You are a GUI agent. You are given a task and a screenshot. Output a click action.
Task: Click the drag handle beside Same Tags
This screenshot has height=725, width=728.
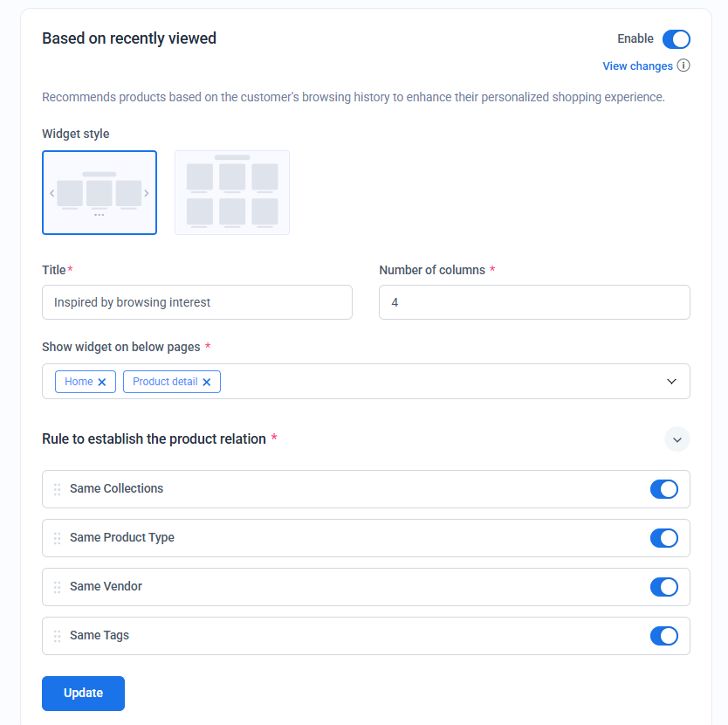coord(57,636)
